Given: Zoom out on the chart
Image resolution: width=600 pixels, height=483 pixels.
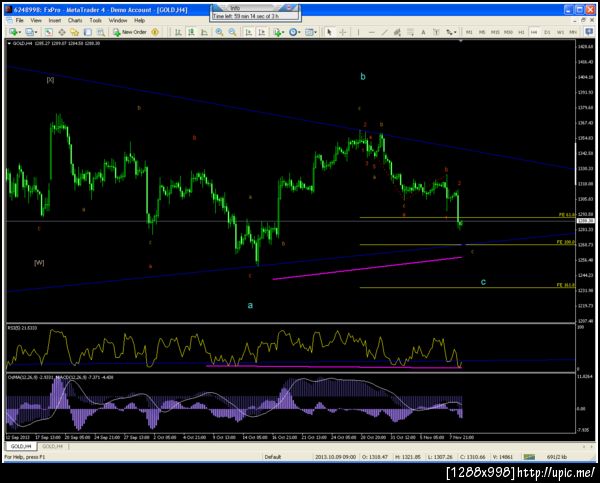Looking at the screenshot, I should [232, 32].
